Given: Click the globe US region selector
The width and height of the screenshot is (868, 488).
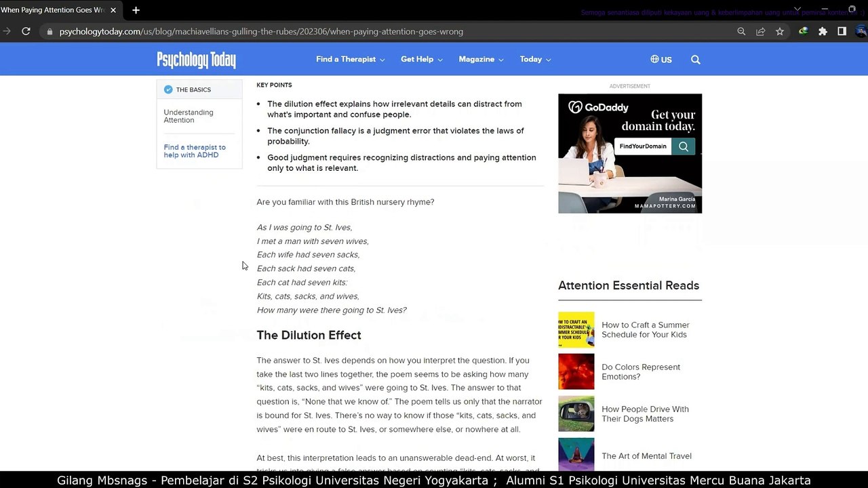Looking at the screenshot, I should (660, 60).
